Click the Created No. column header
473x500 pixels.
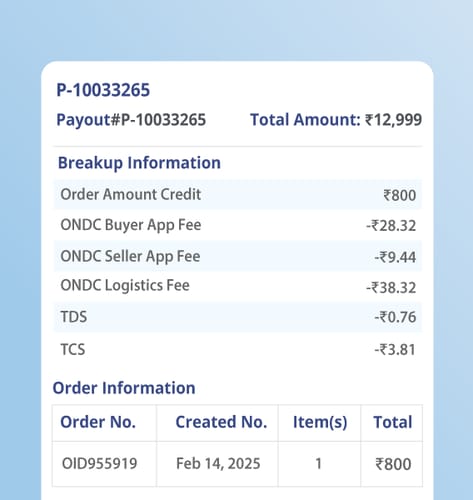point(221,422)
